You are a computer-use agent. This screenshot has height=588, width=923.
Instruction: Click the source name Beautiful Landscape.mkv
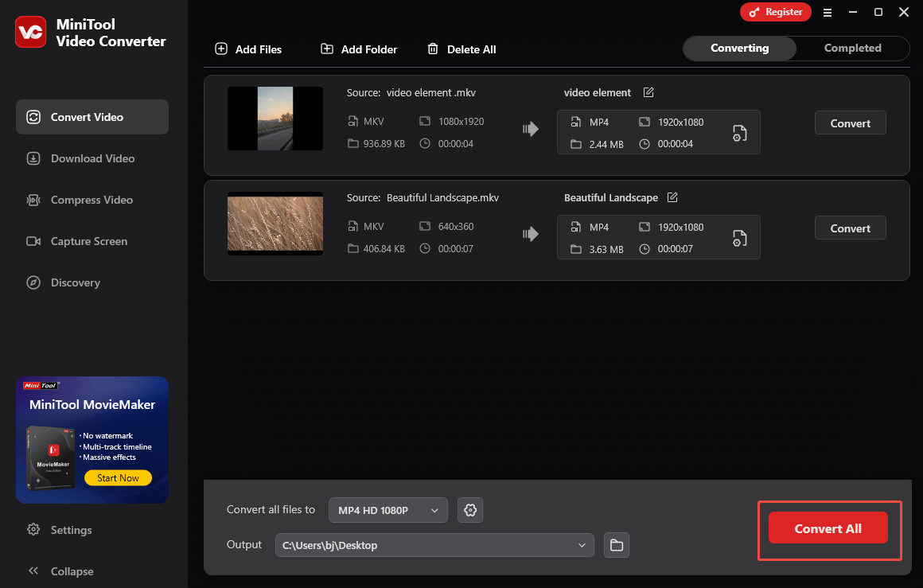442,198
